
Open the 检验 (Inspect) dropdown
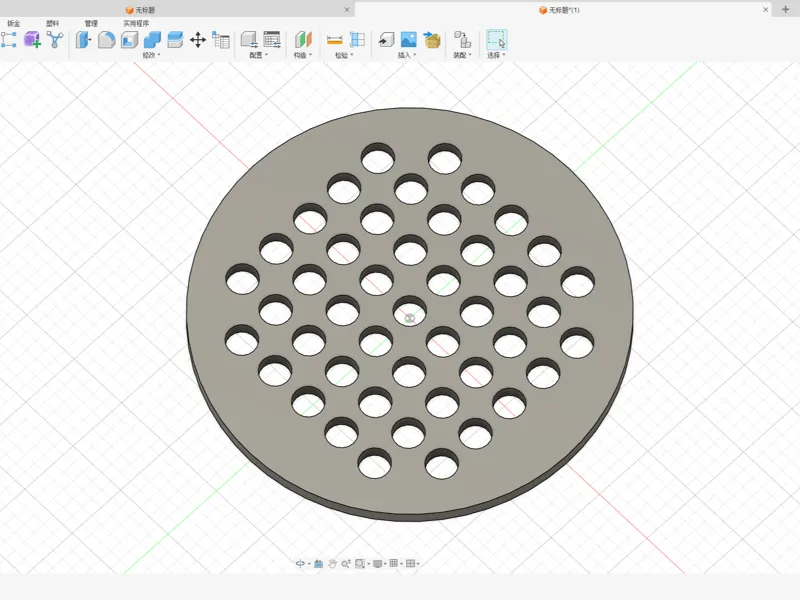(344, 55)
